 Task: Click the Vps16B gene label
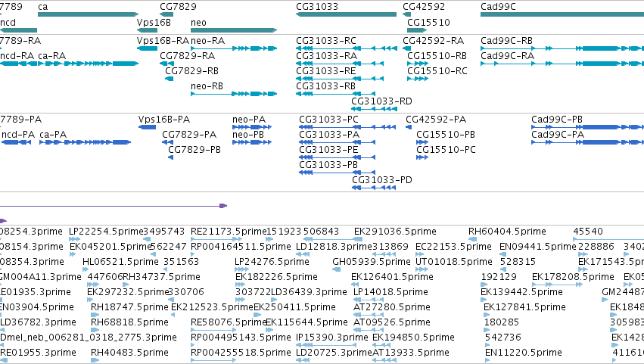click(154, 22)
